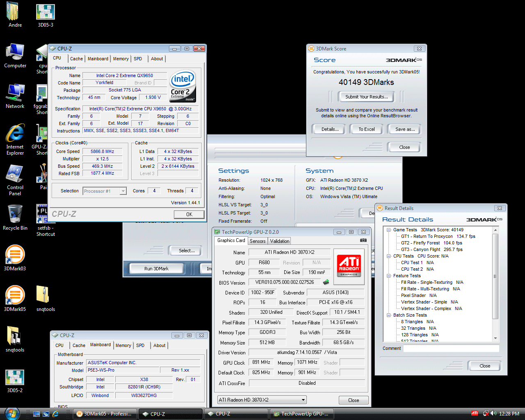Image resolution: width=525 pixels, height=420 pixels.
Task: Click the Intel Core 2 Extreme logo
Action: tap(183, 87)
